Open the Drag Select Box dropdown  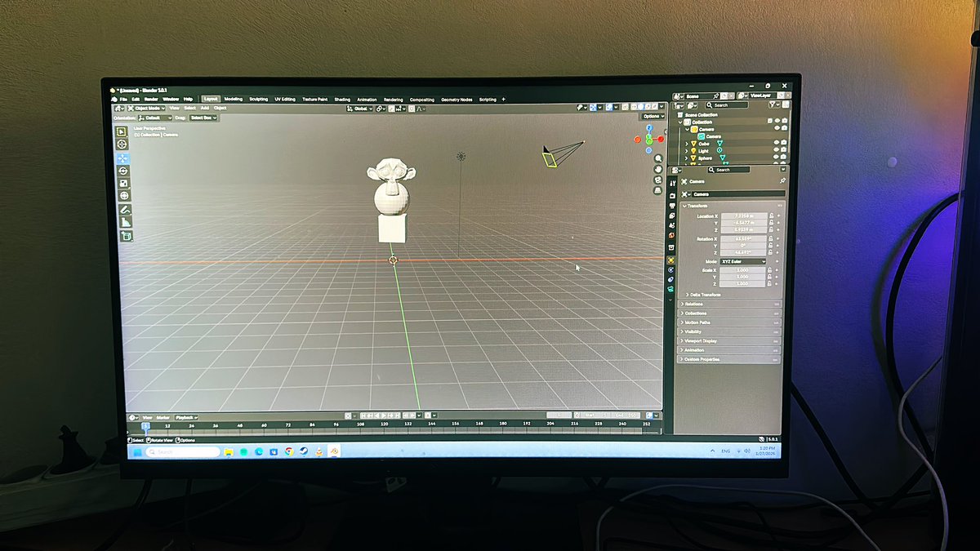204,118
